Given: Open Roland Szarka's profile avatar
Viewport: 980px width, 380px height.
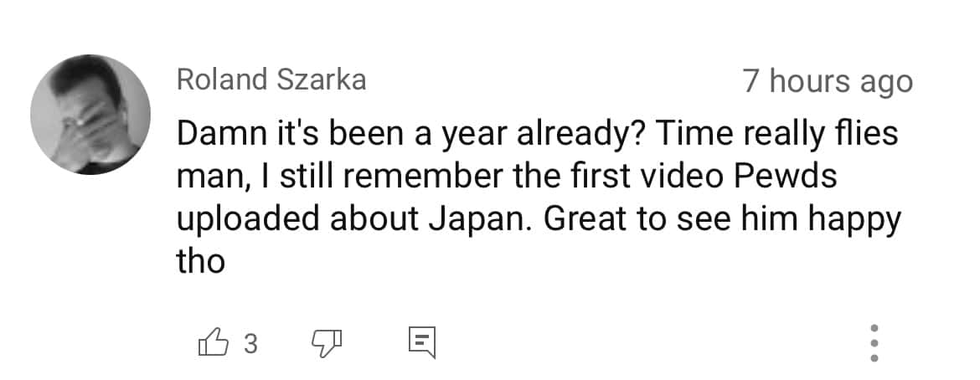Looking at the screenshot, I should point(90,115).
